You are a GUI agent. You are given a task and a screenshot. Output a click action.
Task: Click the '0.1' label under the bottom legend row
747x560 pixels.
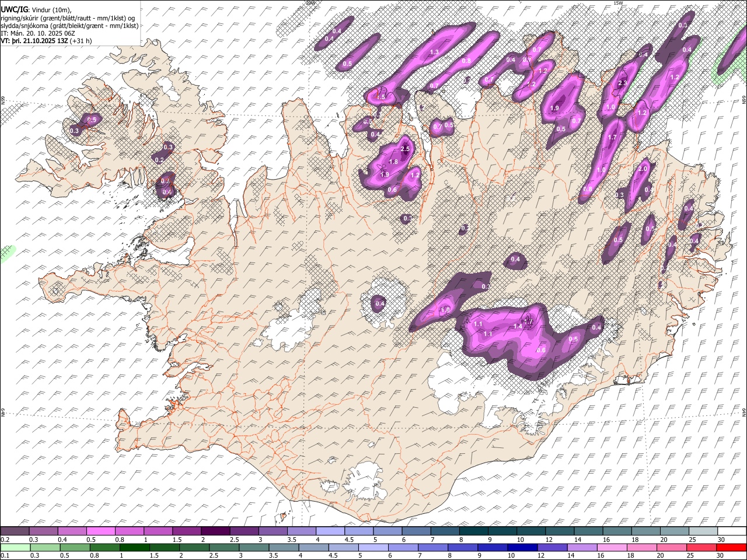coord(5,556)
